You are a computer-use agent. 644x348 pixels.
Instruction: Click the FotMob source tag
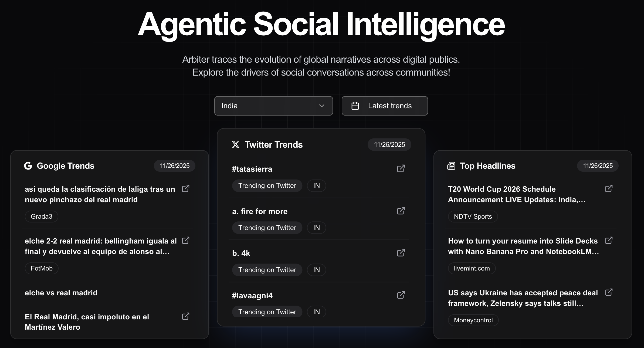click(42, 268)
